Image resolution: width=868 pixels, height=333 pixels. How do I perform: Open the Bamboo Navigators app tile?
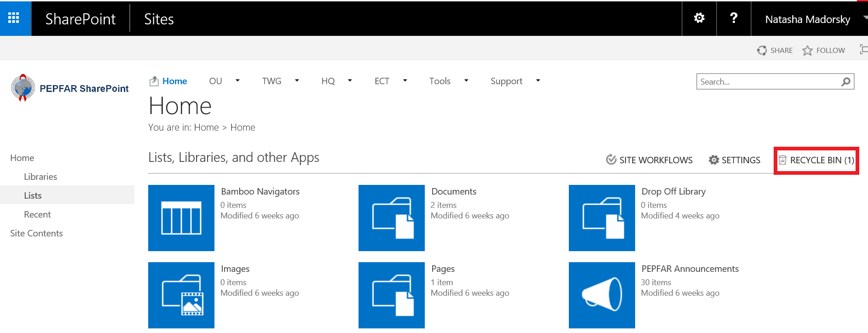181,218
